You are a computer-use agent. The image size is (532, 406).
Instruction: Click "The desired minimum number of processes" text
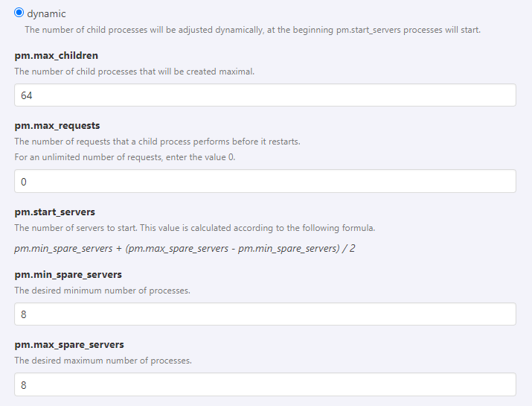(x=102, y=291)
